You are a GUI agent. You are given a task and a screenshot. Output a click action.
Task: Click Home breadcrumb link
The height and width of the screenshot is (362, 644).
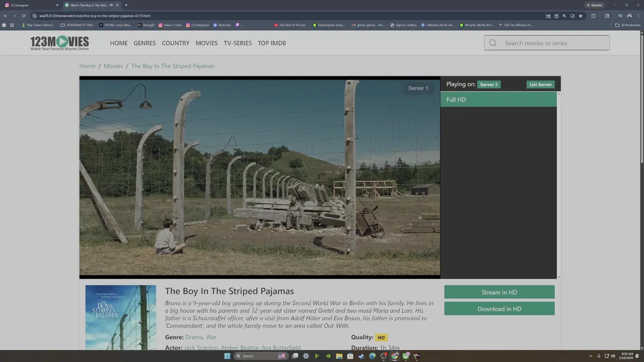tap(87, 66)
